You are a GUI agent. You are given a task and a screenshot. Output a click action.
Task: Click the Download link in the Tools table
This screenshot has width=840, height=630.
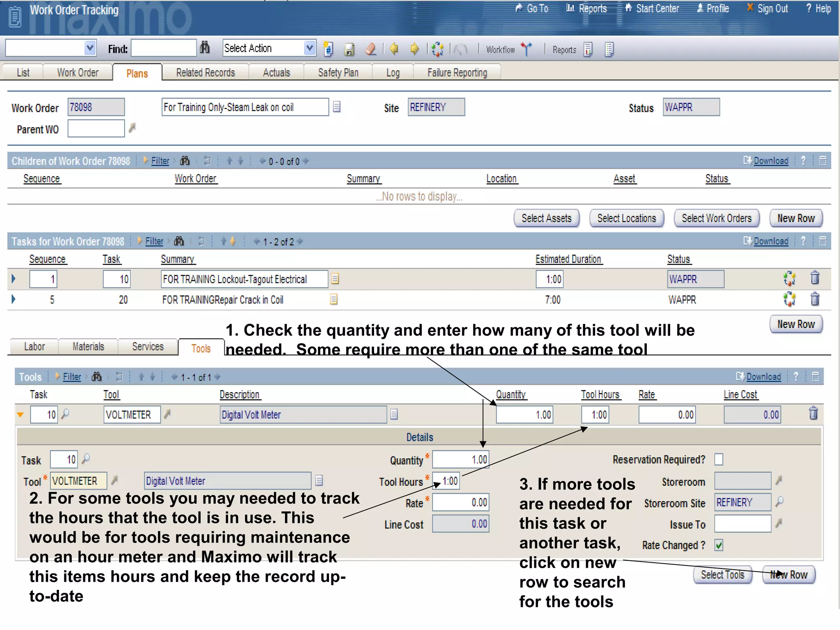[x=763, y=377]
